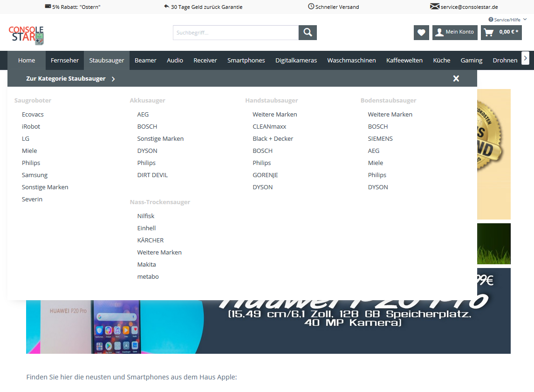Select metabo under Nass-Trockensauger

tap(148, 276)
